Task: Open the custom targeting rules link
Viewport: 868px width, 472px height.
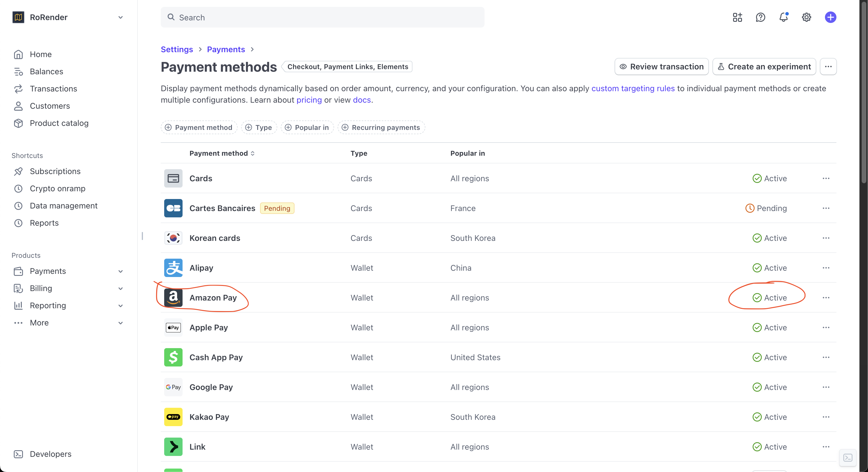Action: [x=633, y=89]
